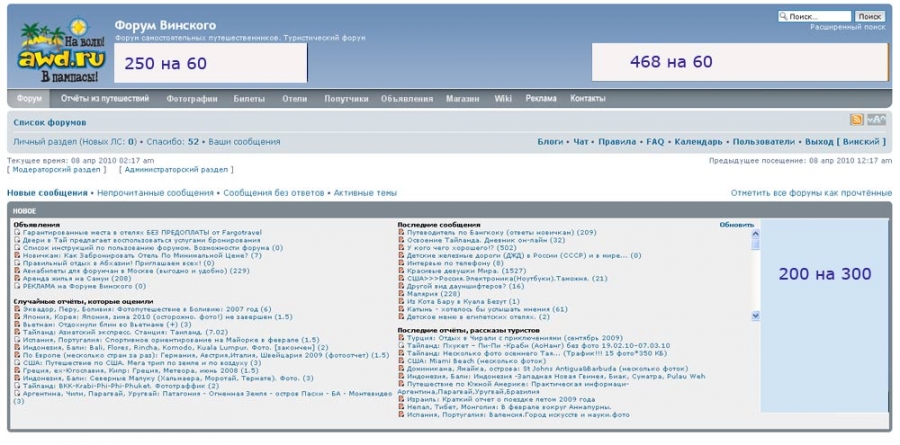Image resolution: width=900 pixels, height=445 pixels.
Task: Click the Поиск search button
Action: 870,17
